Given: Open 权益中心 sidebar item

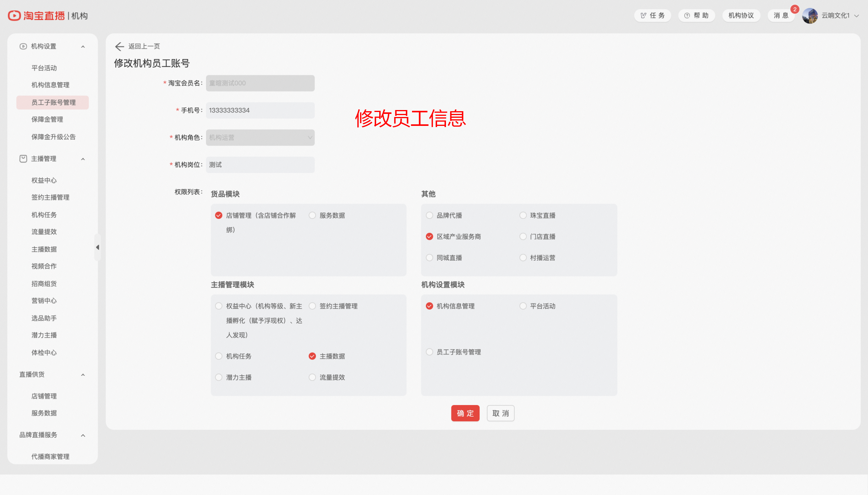Looking at the screenshot, I should click(44, 180).
